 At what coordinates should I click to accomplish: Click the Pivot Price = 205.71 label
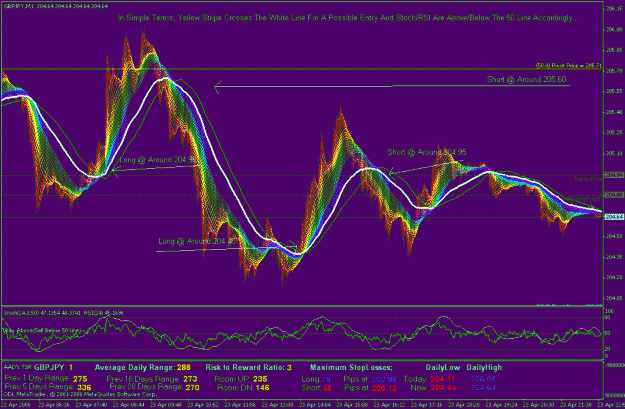tap(569, 65)
